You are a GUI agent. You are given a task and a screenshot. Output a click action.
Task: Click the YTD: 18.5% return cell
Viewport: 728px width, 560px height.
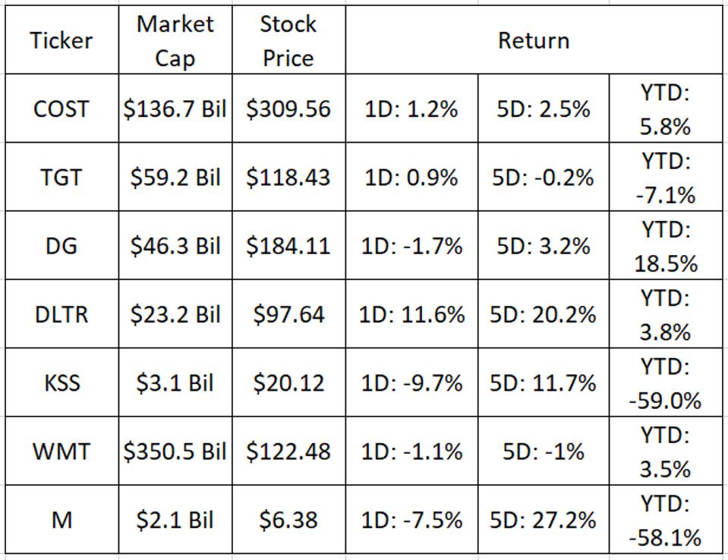pos(665,246)
